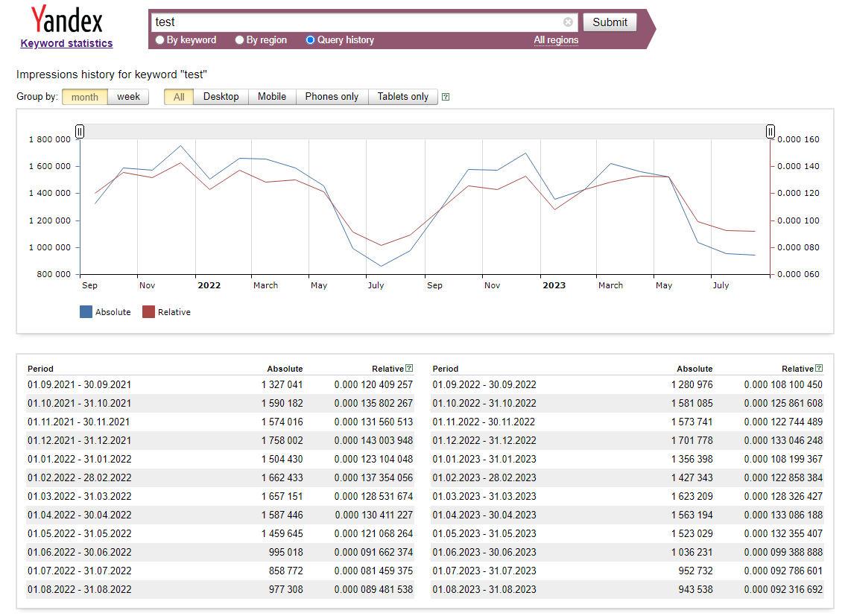Select the Tablets only tab

click(x=402, y=96)
